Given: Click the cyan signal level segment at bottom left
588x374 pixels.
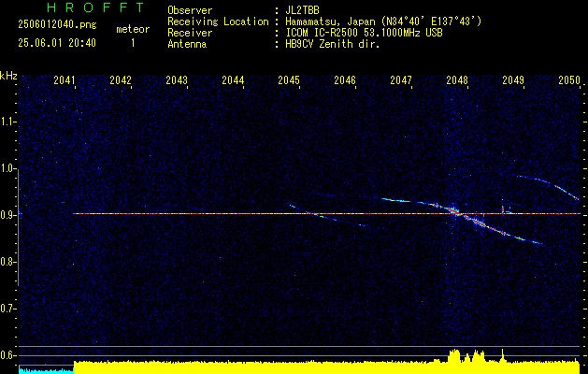Looking at the screenshot, I should pos(46,369).
